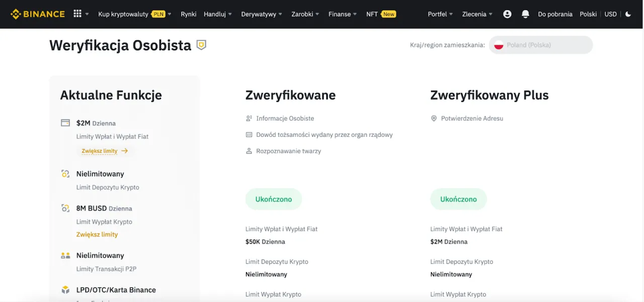Click the Zweryfikowane heading

(x=290, y=95)
